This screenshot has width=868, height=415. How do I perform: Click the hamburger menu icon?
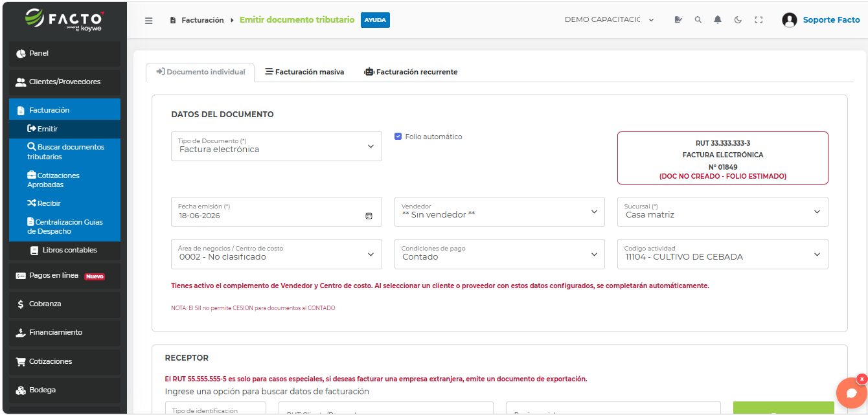point(149,21)
